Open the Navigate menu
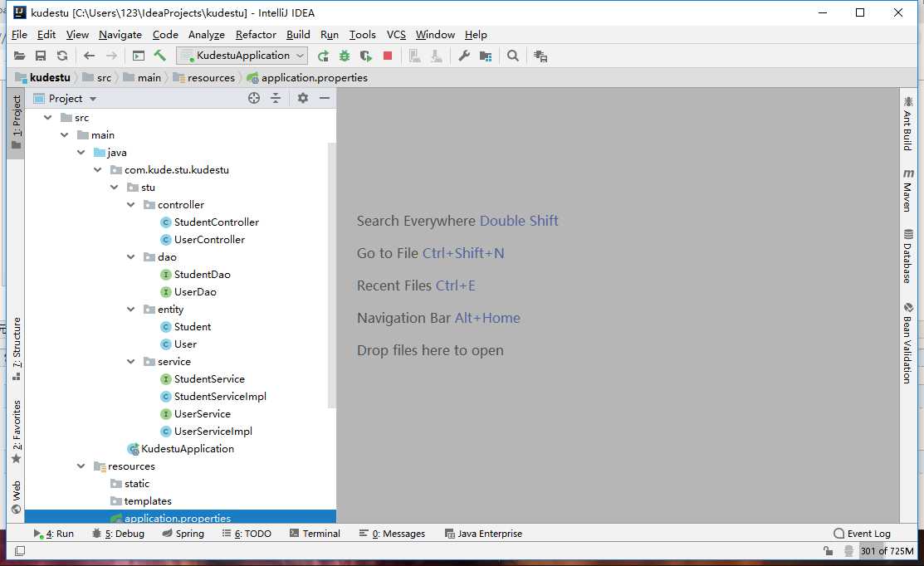Screen dimensions: 924x566 point(120,35)
